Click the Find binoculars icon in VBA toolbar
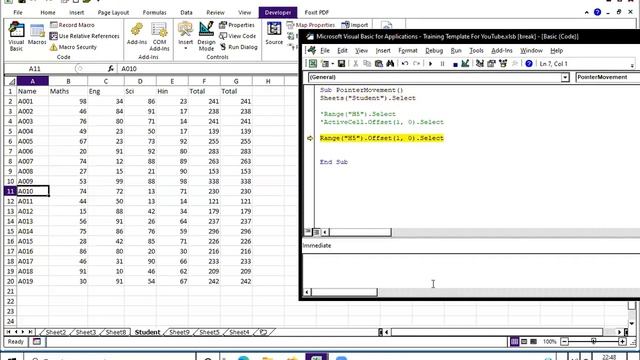Viewport: 640px width, 360px height. click(x=390, y=64)
